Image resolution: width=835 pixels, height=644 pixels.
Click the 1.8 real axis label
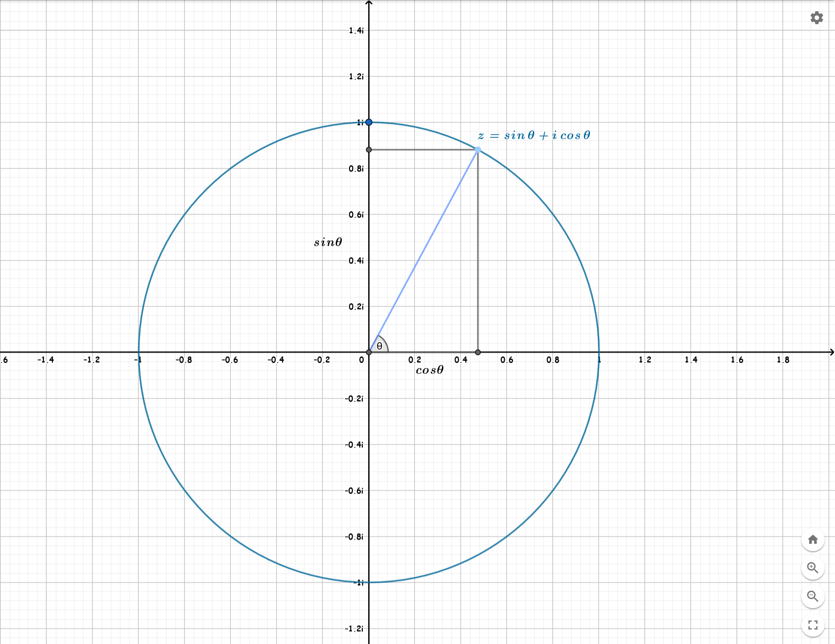(783, 360)
